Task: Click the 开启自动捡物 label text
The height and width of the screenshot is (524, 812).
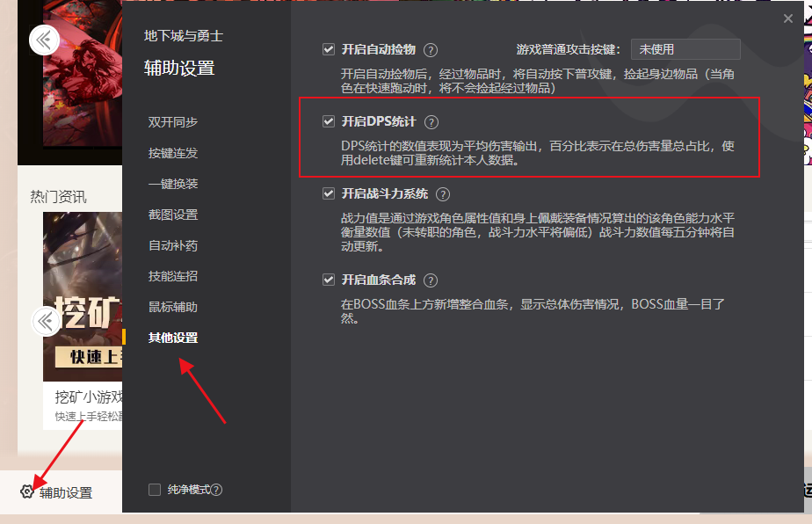Action: pyautogui.click(x=379, y=49)
